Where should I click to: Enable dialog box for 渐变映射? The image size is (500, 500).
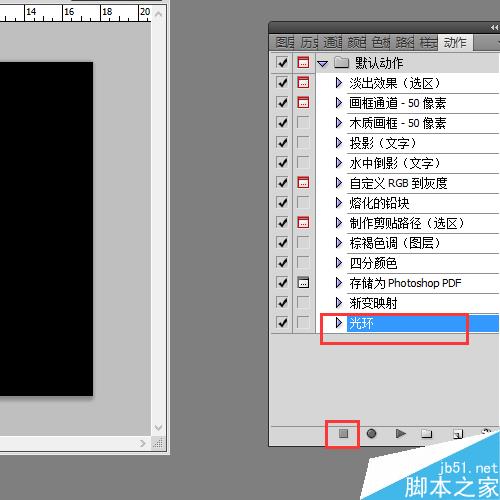tap(303, 302)
